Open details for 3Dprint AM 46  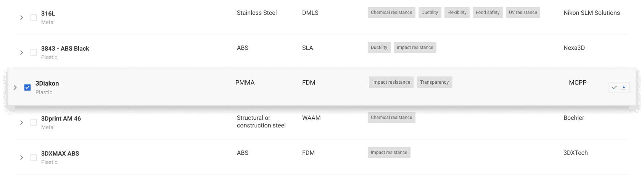point(22,123)
